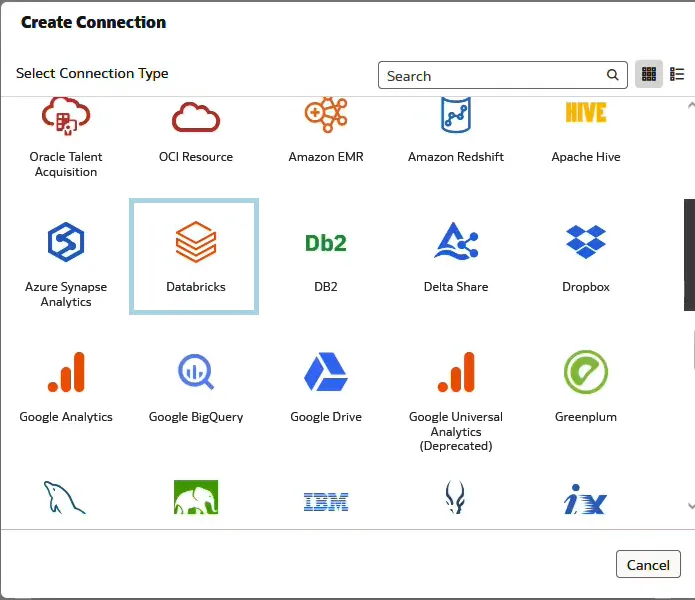Select the Google Analytics connection icon
Image resolution: width=695 pixels, height=600 pixels.
click(x=66, y=372)
